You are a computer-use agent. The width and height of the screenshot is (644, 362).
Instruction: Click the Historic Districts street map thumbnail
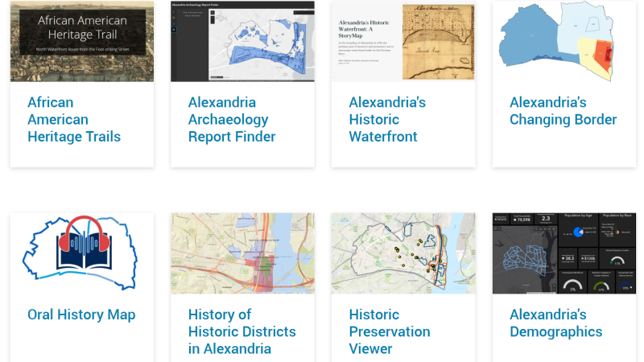(x=242, y=253)
